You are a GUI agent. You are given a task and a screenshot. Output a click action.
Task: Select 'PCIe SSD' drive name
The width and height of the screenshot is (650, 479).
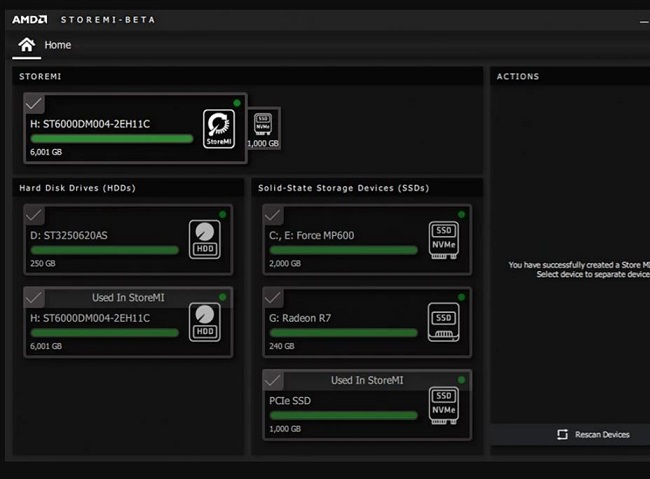(x=290, y=401)
